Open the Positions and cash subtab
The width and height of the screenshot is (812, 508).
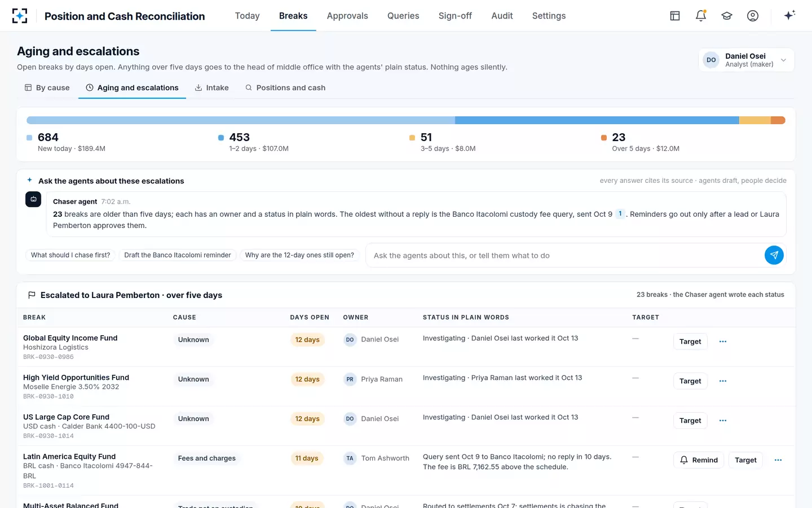tap(285, 87)
